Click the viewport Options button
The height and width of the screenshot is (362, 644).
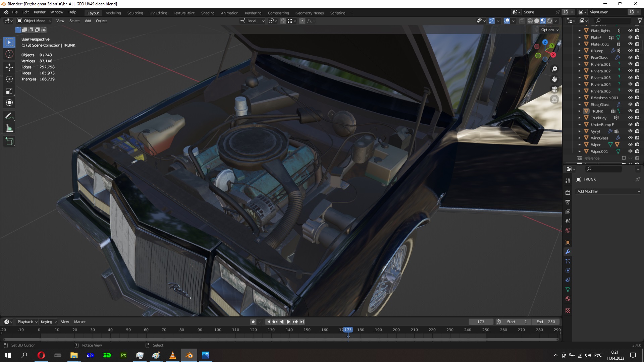pos(550,30)
